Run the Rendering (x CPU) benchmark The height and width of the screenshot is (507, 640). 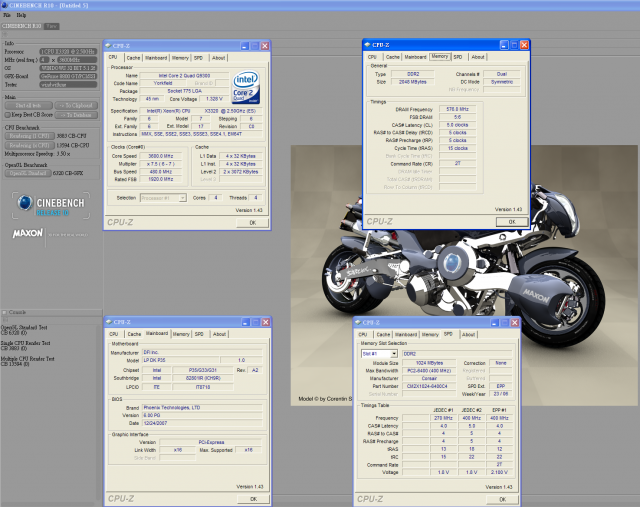pos(29,145)
